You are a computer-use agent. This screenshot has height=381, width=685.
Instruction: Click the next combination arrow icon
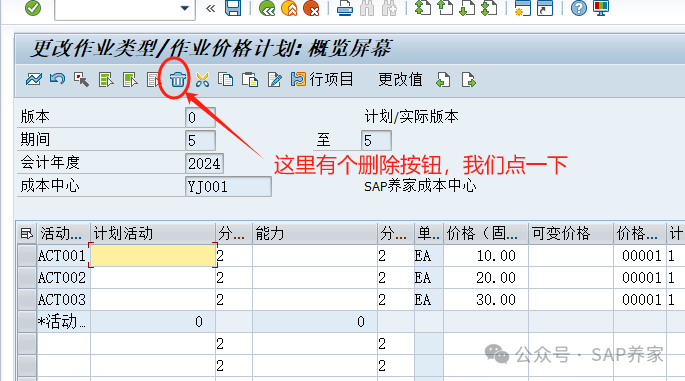pyautogui.click(x=468, y=80)
